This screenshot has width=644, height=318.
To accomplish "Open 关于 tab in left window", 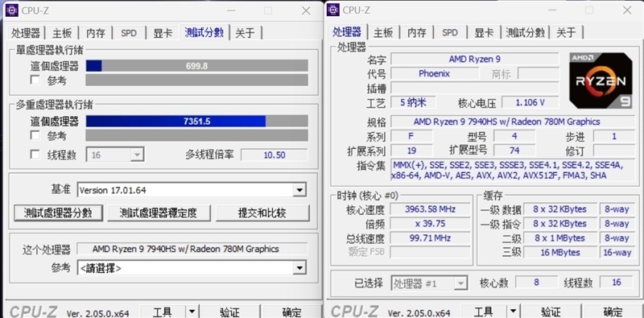I will pyautogui.click(x=246, y=33).
